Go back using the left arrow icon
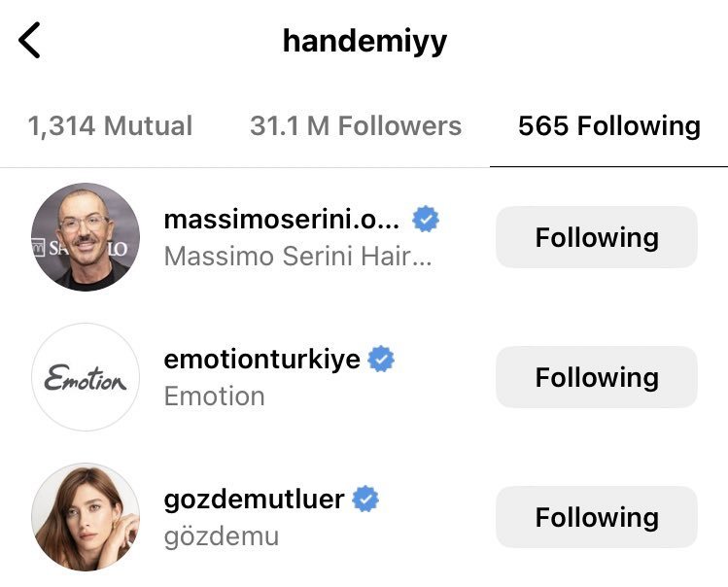This screenshot has width=728, height=587. pyautogui.click(x=29, y=40)
